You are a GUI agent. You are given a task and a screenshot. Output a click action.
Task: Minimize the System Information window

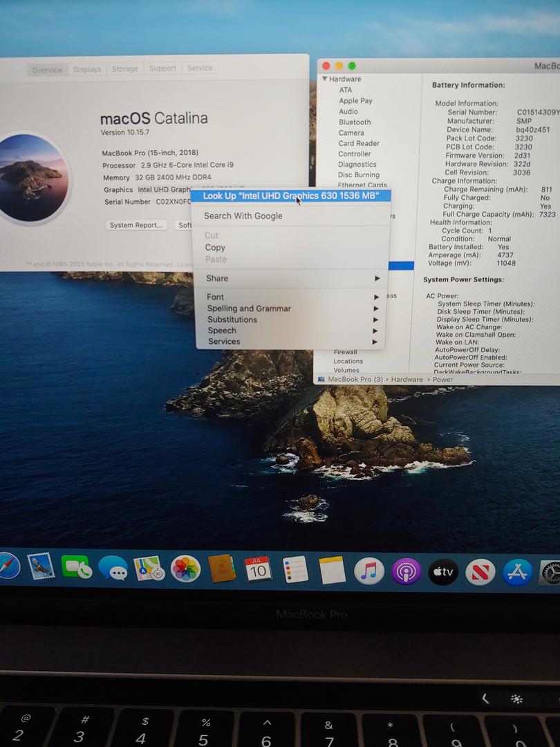(x=339, y=66)
